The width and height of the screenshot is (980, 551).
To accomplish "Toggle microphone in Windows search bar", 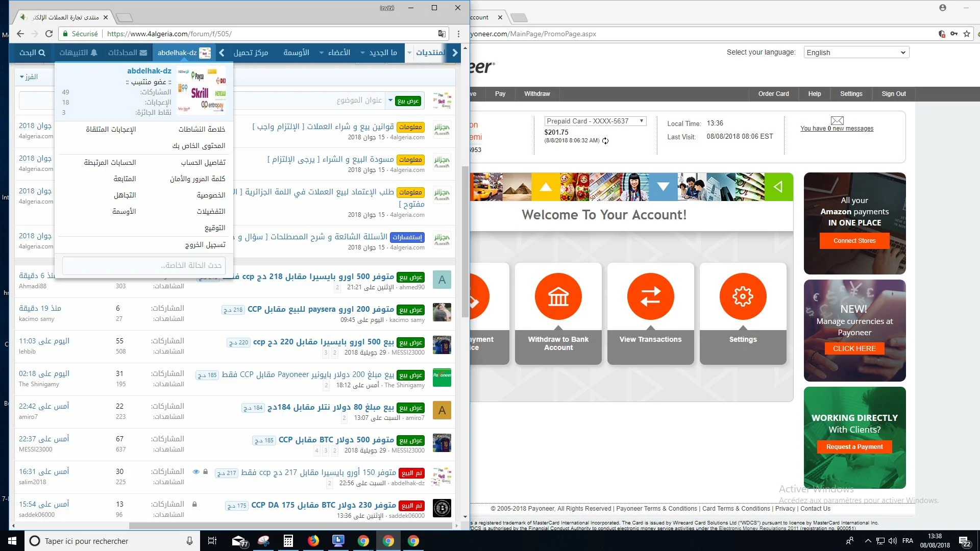I will pos(189,541).
